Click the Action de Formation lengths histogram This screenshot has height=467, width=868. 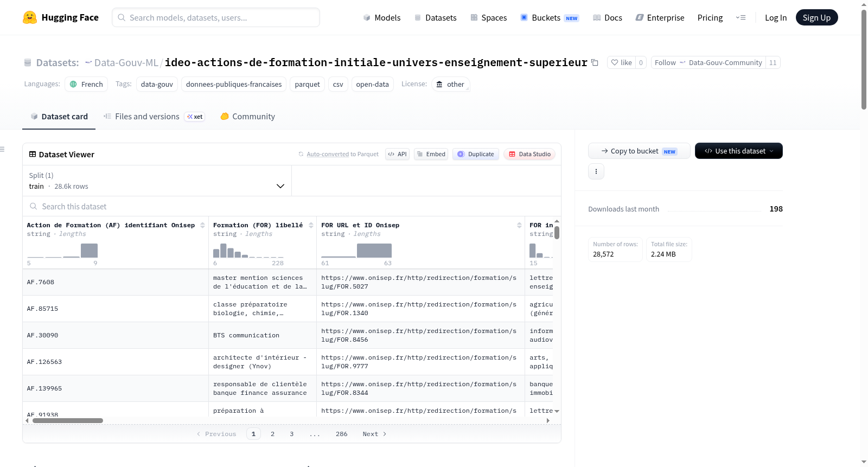(x=62, y=251)
